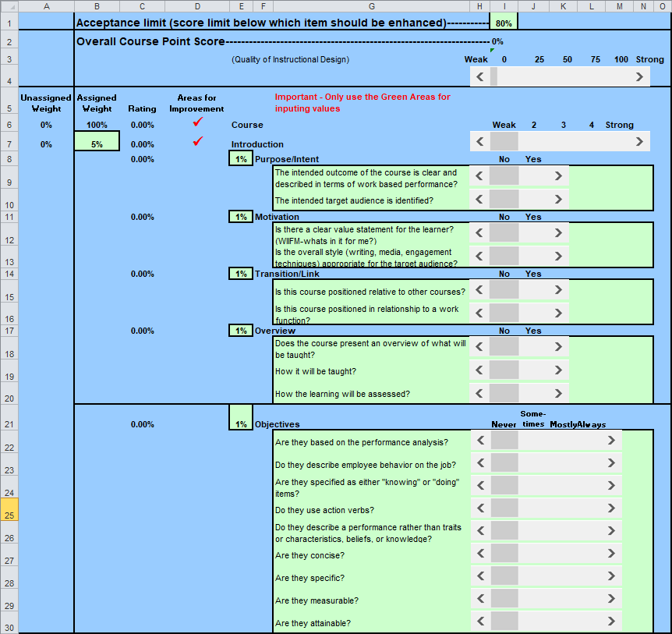Click the Select All corner of the sheet
This screenshot has width=672, height=634.
(9, 6)
